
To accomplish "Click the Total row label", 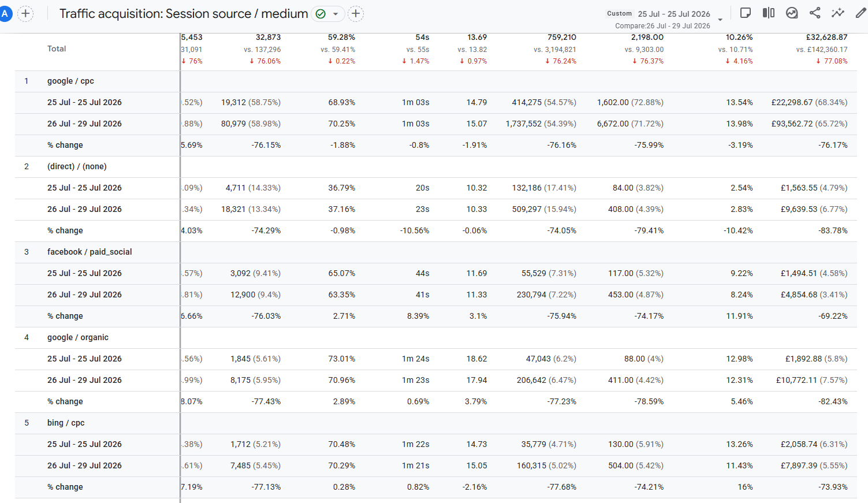I will (x=57, y=49).
